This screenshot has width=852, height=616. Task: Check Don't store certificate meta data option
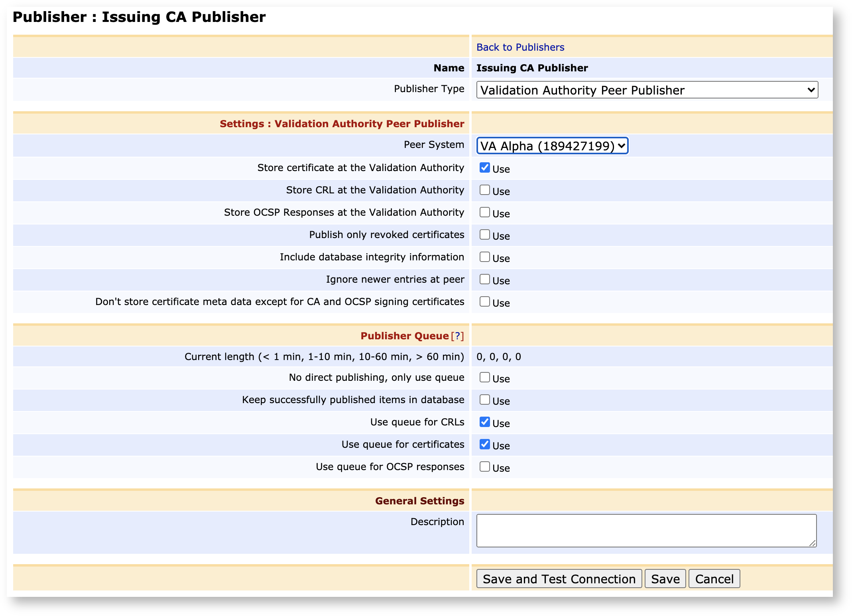(484, 301)
